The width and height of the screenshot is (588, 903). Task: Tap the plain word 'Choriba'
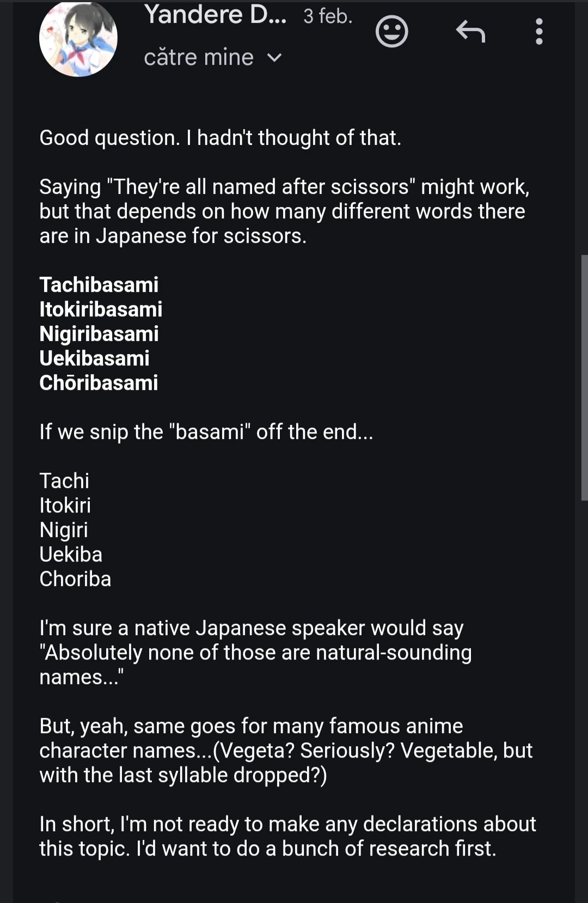click(x=75, y=579)
